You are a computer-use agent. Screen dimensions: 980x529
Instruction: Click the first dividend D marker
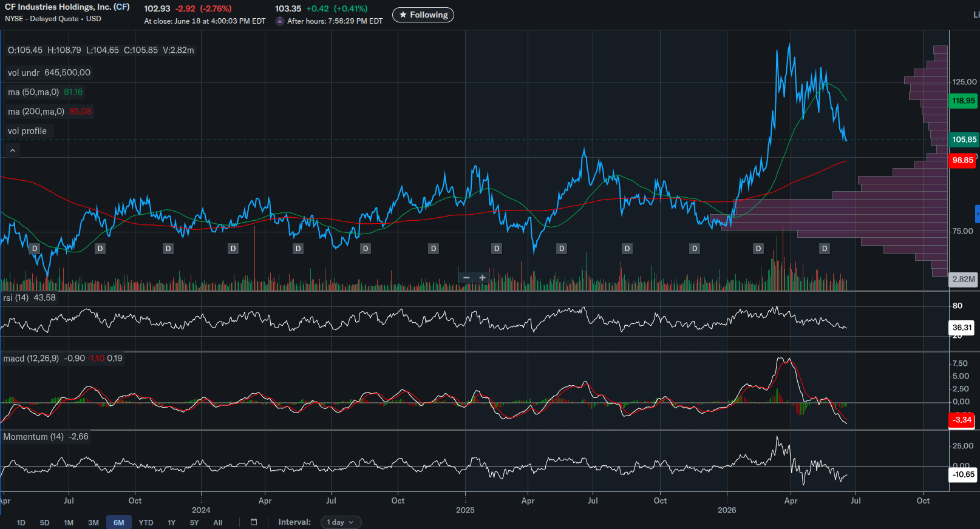click(35, 249)
